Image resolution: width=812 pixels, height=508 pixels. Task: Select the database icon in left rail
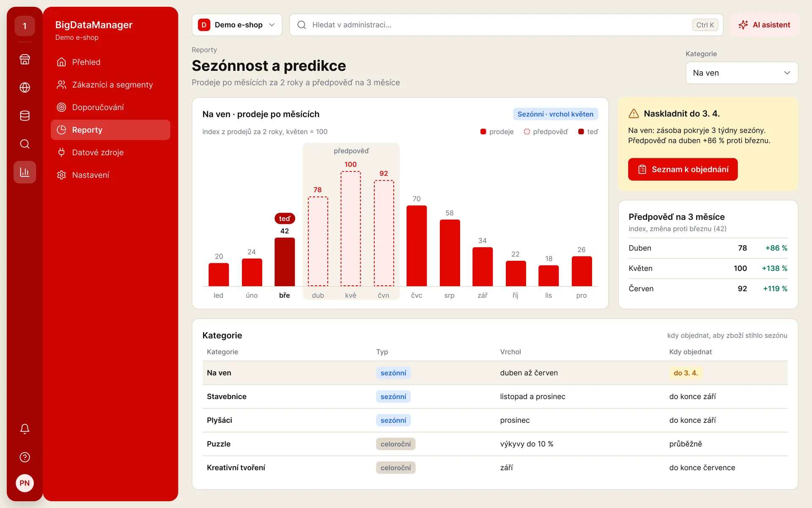[25, 116]
